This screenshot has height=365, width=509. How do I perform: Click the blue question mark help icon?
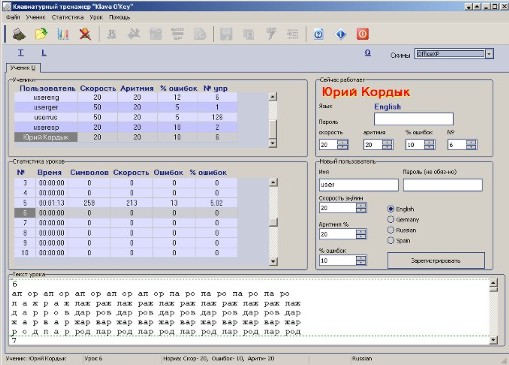tap(319, 34)
